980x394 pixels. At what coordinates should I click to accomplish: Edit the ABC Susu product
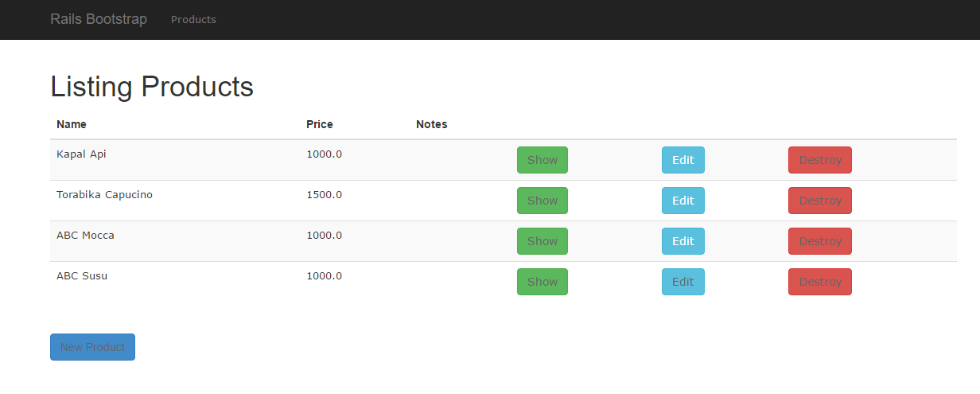(682, 282)
